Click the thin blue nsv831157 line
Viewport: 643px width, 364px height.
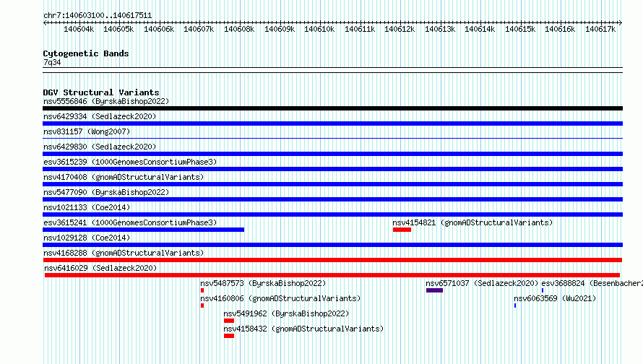[x=332, y=139]
